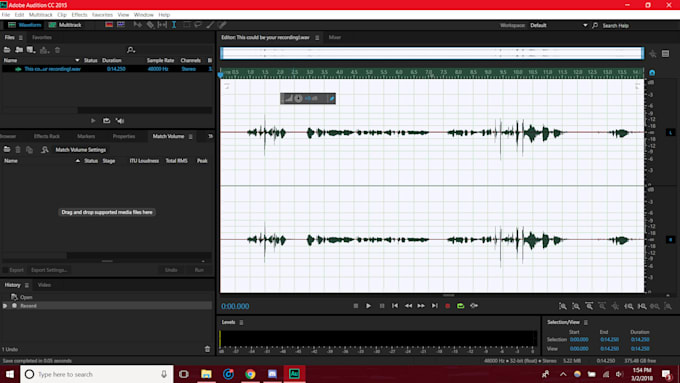Select the Time Selection tool
680x383 pixels.
point(174,25)
